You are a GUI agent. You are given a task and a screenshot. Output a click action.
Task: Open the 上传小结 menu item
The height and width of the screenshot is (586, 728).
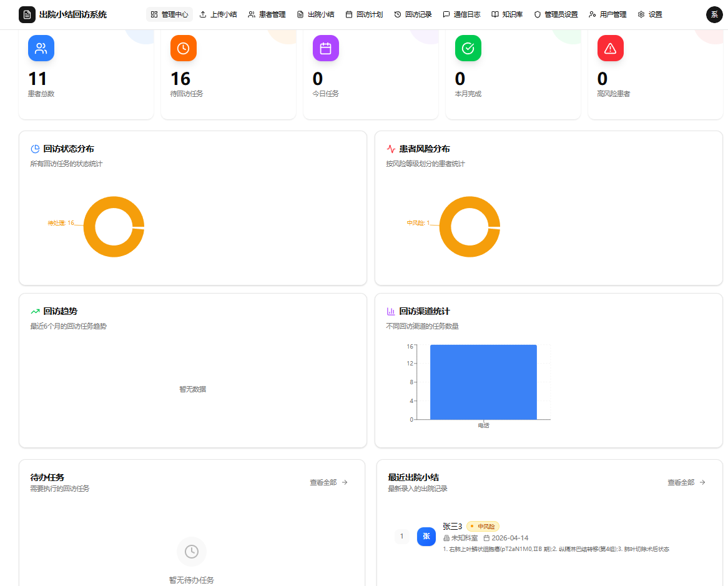coord(219,14)
